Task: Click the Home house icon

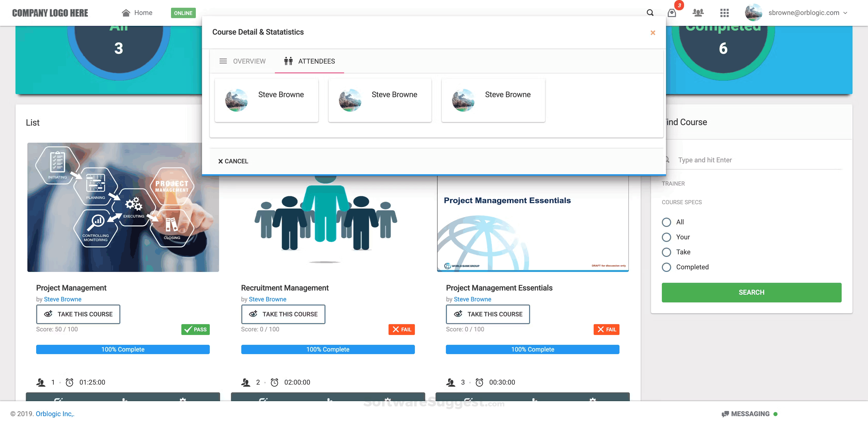Action: coord(126,13)
